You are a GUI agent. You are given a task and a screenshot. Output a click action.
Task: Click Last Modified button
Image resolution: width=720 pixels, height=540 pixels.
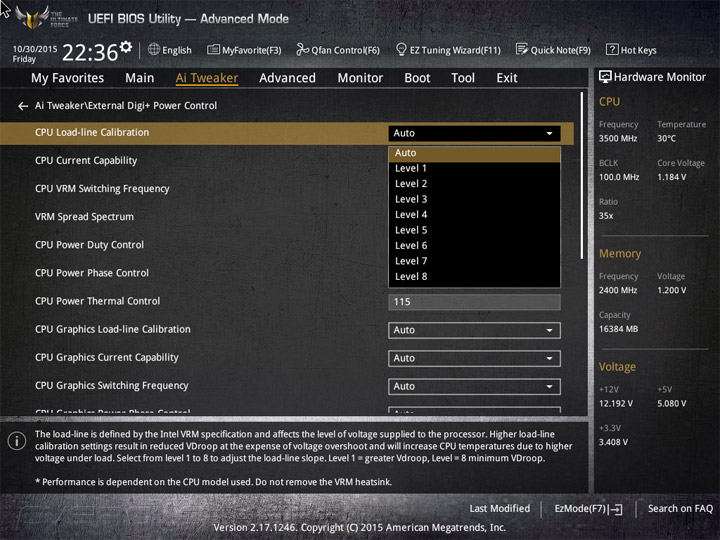(x=500, y=509)
